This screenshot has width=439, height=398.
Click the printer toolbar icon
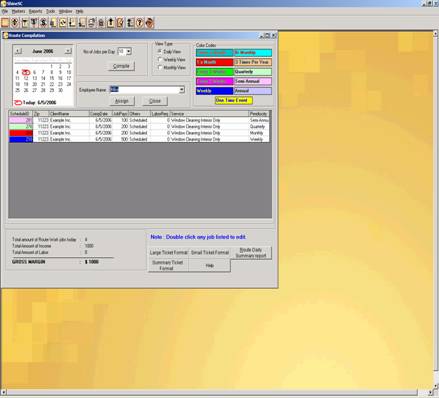click(x=91, y=23)
